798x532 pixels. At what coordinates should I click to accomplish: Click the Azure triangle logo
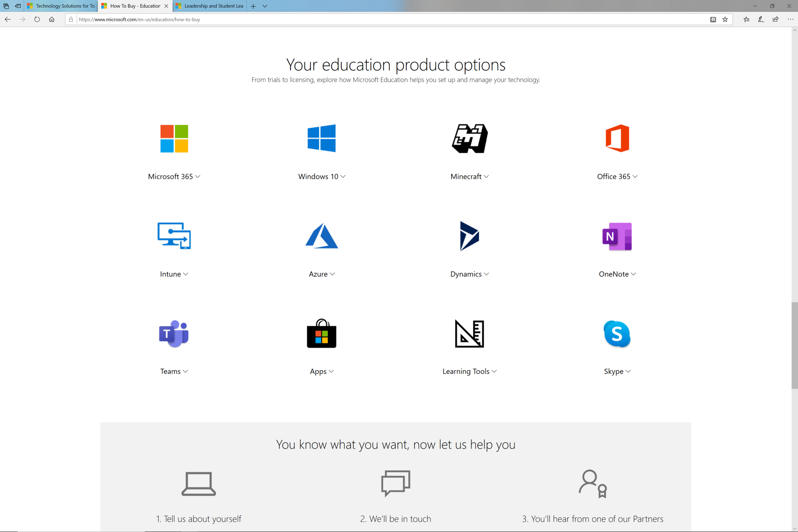click(x=322, y=236)
